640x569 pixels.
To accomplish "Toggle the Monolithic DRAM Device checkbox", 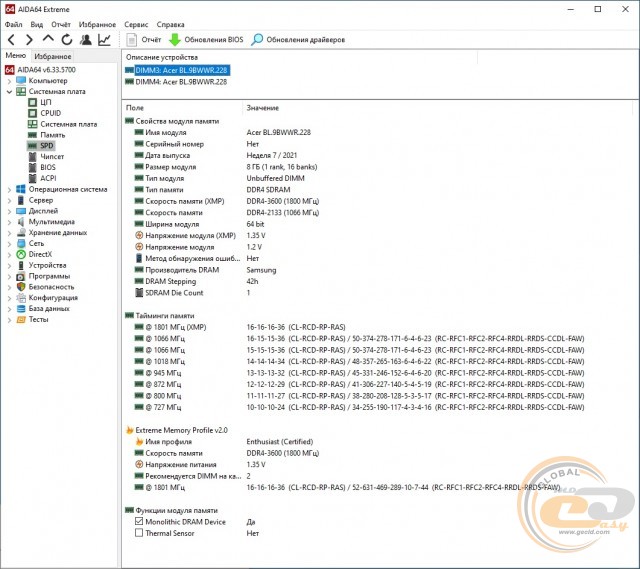I will click(x=139, y=521).
